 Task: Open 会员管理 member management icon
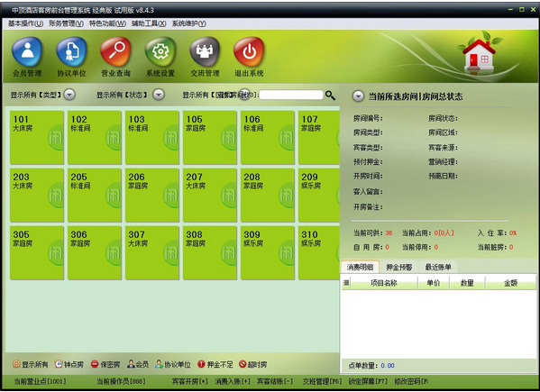tap(27, 52)
